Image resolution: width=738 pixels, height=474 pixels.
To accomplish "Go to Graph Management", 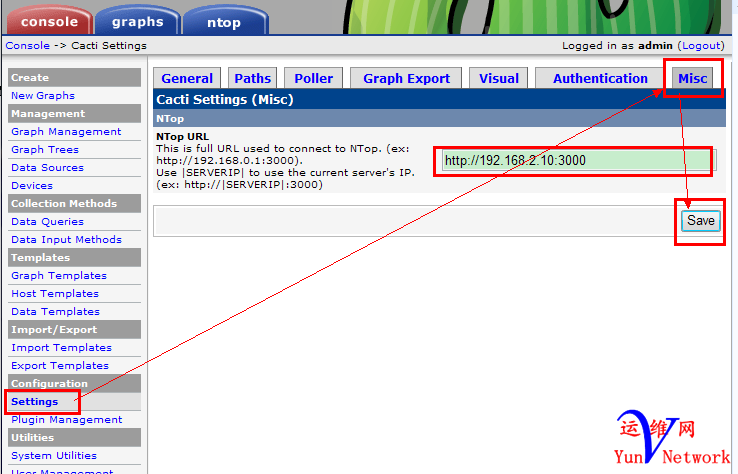I will (x=66, y=132).
